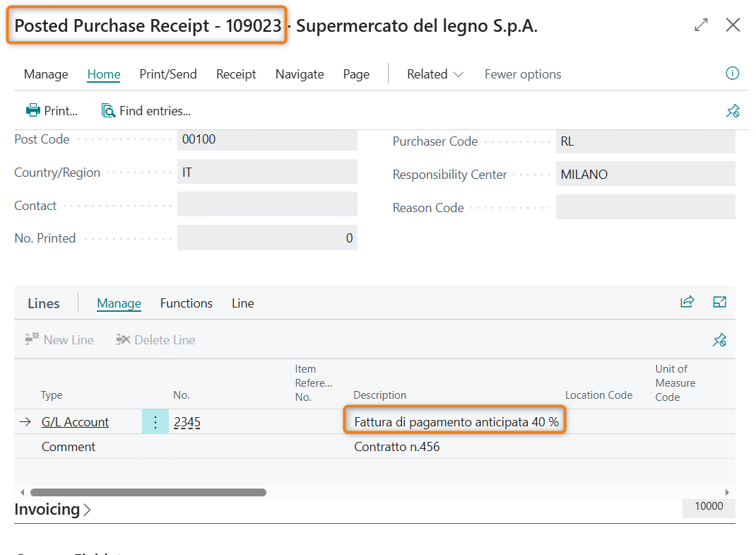Image resolution: width=756 pixels, height=555 pixels.
Task: Click the page information icon
Action: point(733,74)
